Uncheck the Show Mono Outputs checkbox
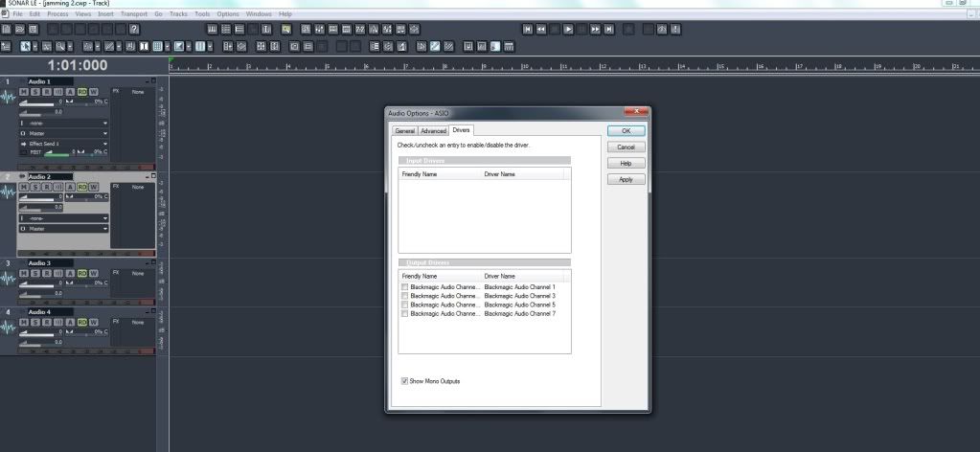The width and height of the screenshot is (980, 452). pyautogui.click(x=405, y=381)
